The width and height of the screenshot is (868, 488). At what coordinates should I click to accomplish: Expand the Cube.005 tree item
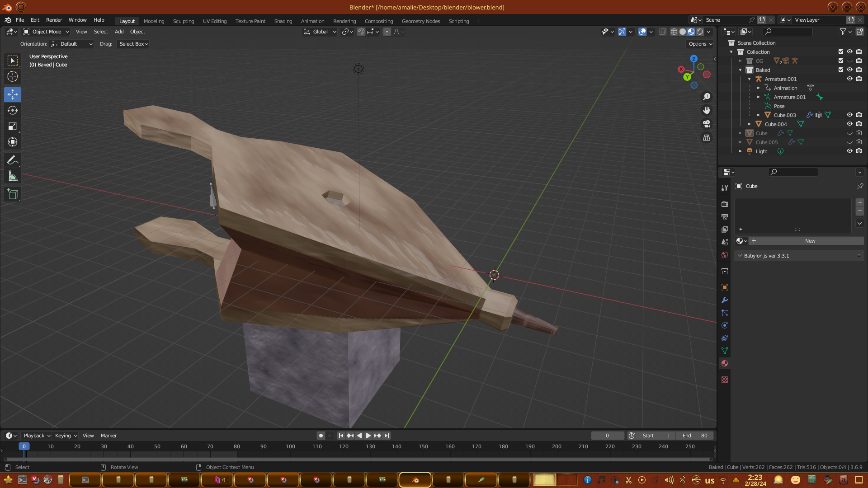pyautogui.click(x=741, y=142)
